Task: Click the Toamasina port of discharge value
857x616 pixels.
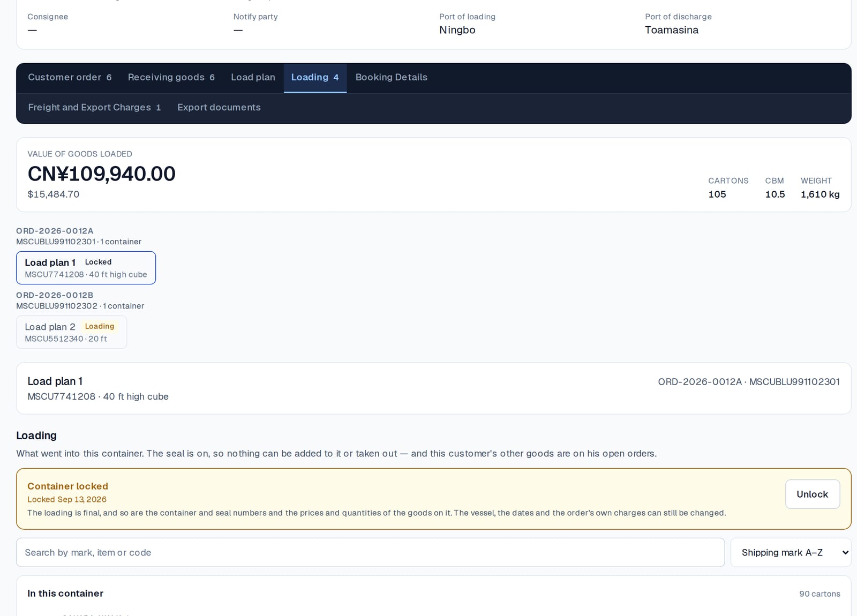Action: [x=671, y=30]
